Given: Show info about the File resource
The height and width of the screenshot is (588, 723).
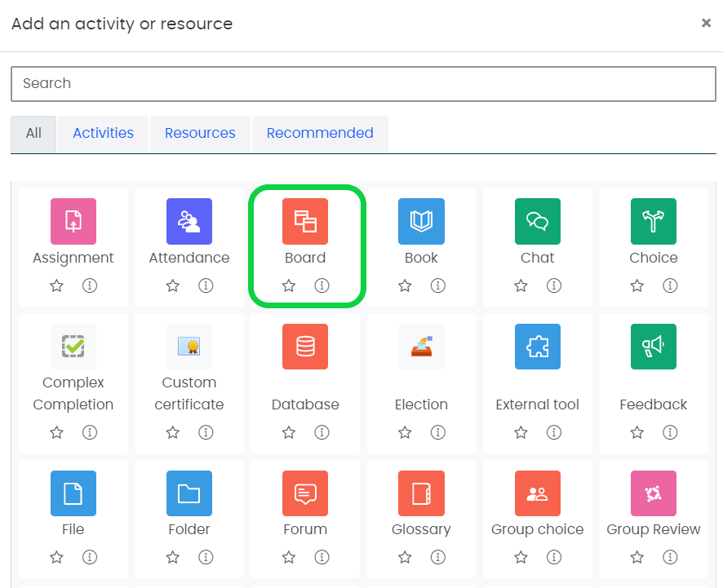Looking at the screenshot, I should [90, 557].
